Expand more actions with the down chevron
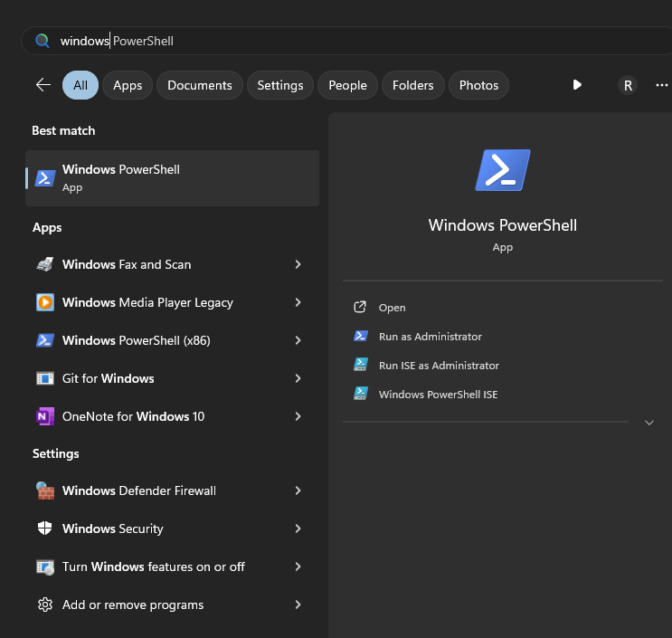Viewport: 672px width, 638px height. (649, 423)
